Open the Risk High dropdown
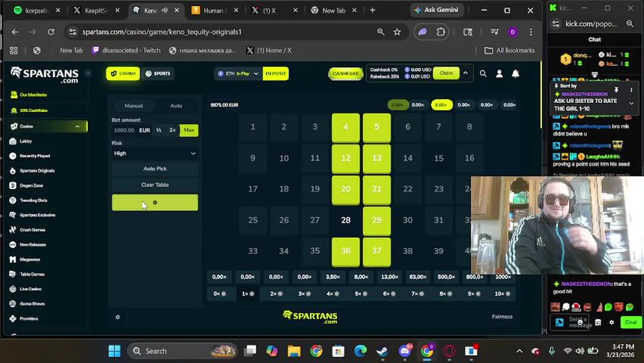This screenshot has width=644, height=363. pos(155,153)
